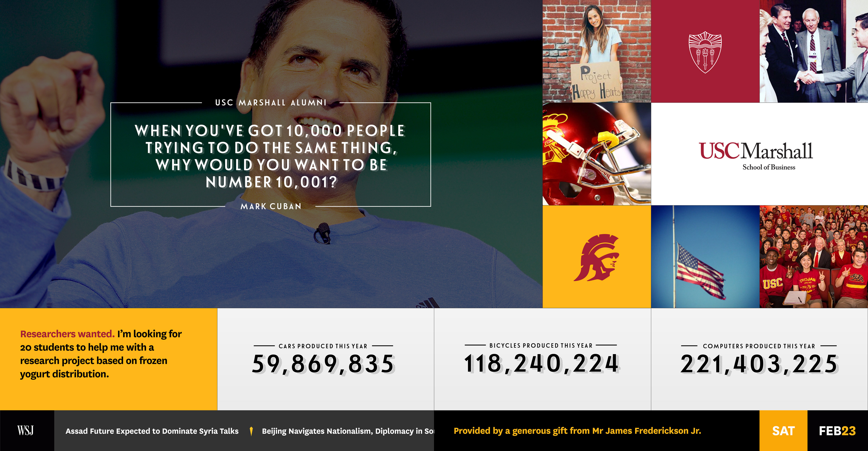
Task: Open the American flag photo
Action: click(705, 257)
